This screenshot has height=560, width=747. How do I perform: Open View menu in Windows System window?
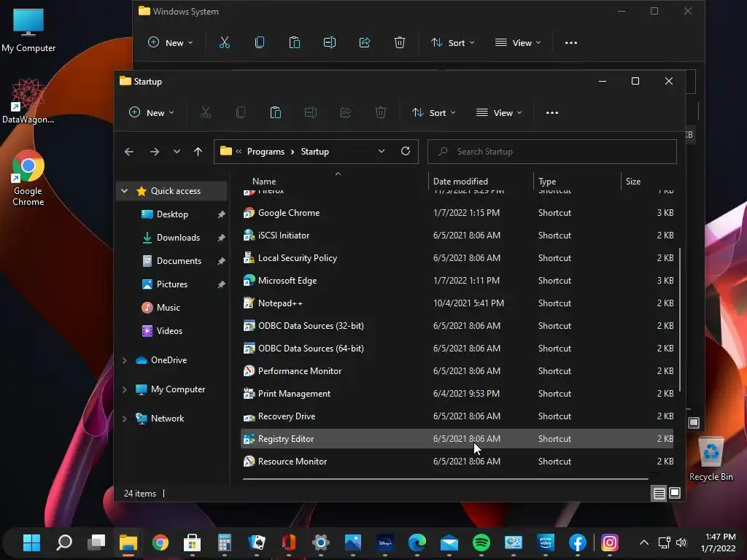[x=518, y=43]
